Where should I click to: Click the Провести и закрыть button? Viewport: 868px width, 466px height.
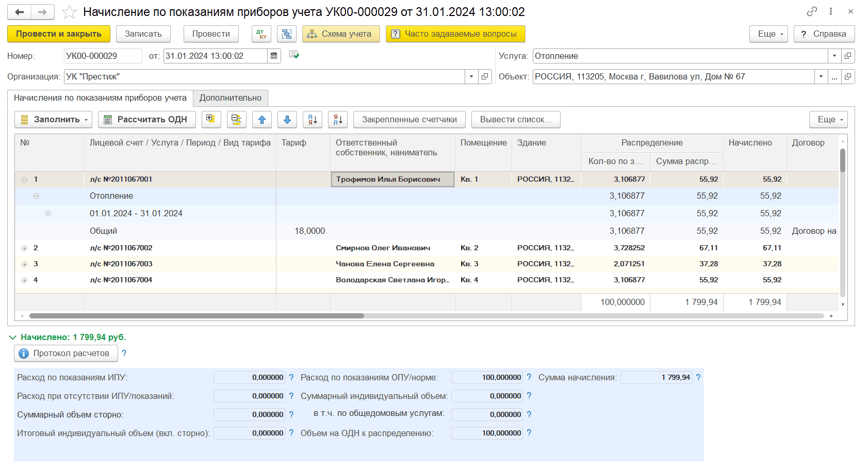58,34
